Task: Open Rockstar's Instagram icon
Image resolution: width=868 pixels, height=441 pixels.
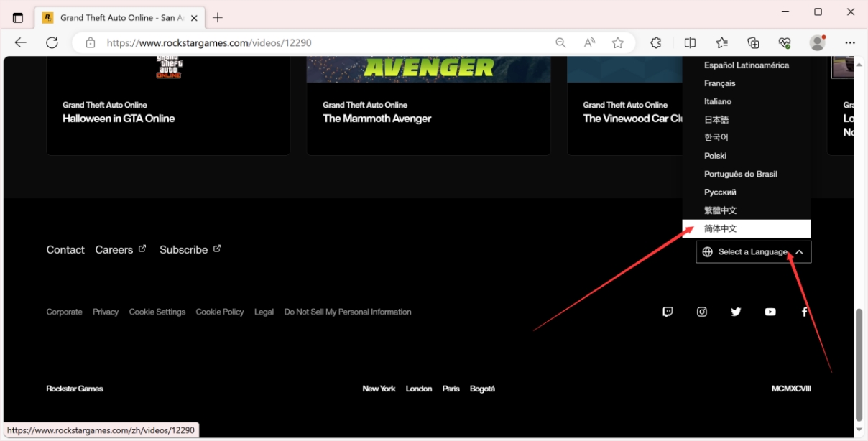Action: [702, 312]
